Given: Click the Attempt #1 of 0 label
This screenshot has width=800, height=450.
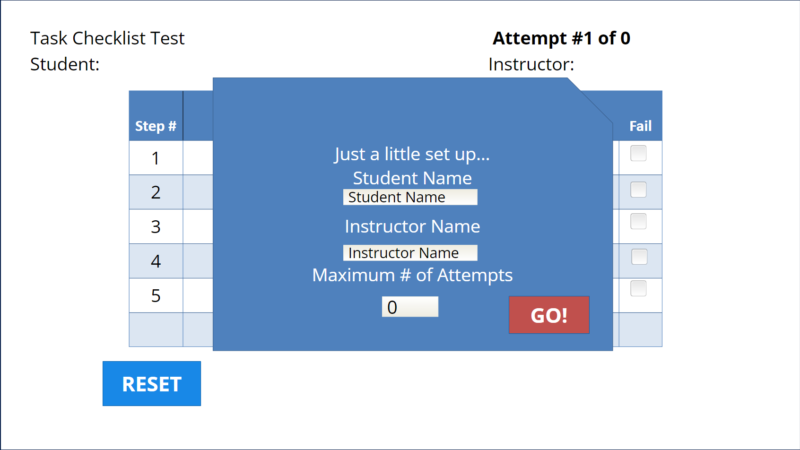Looking at the screenshot, I should coord(561,39).
